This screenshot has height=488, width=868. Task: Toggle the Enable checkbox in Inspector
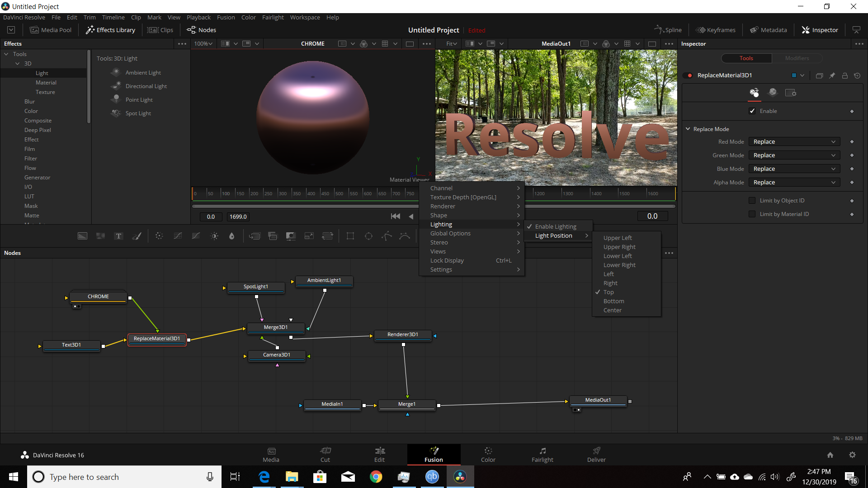[x=752, y=111]
